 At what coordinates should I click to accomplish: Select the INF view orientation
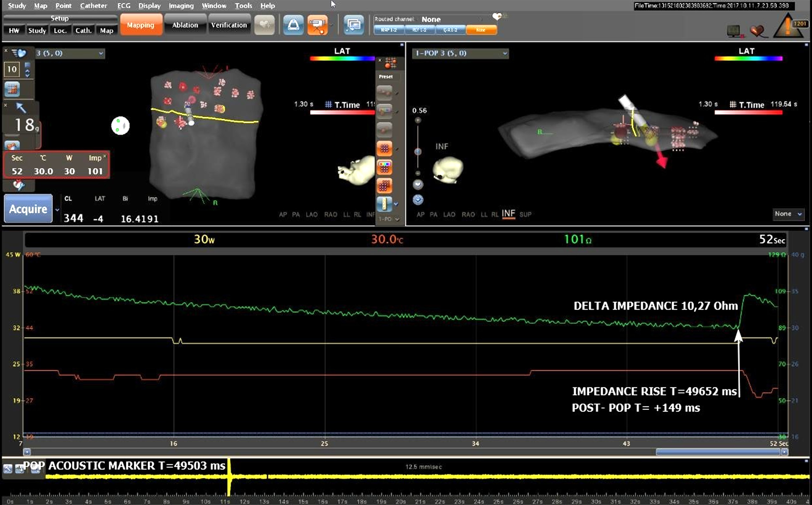[508, 214]
